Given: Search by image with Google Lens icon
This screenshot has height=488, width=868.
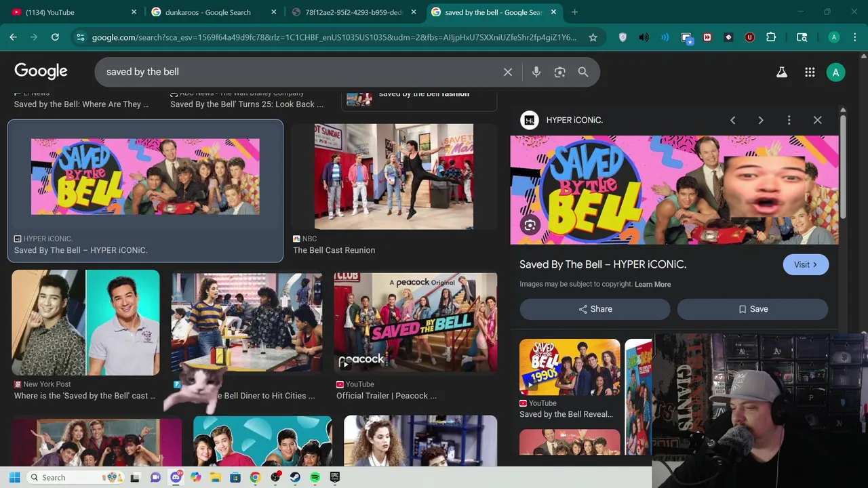Looking at the screenshot, I should point(559,72).
